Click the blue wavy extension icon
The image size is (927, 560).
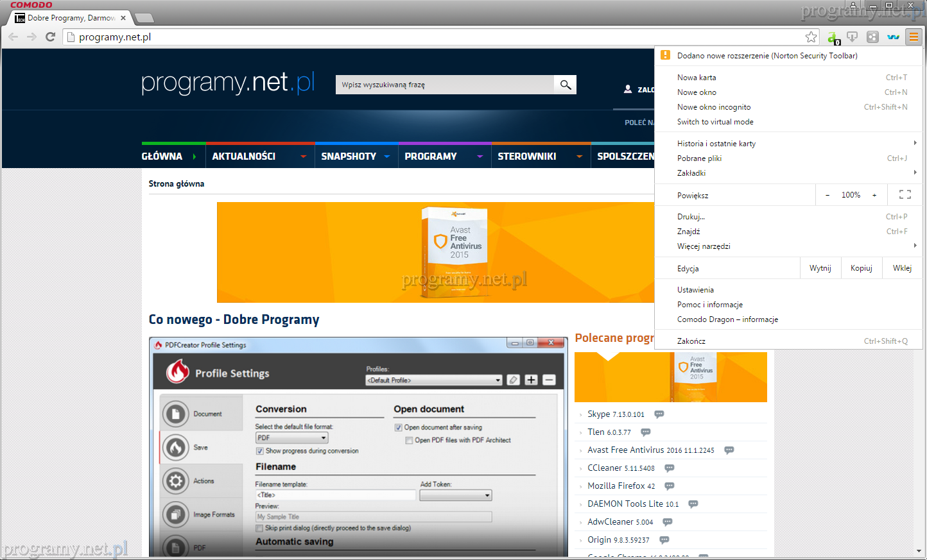point(893,37)
